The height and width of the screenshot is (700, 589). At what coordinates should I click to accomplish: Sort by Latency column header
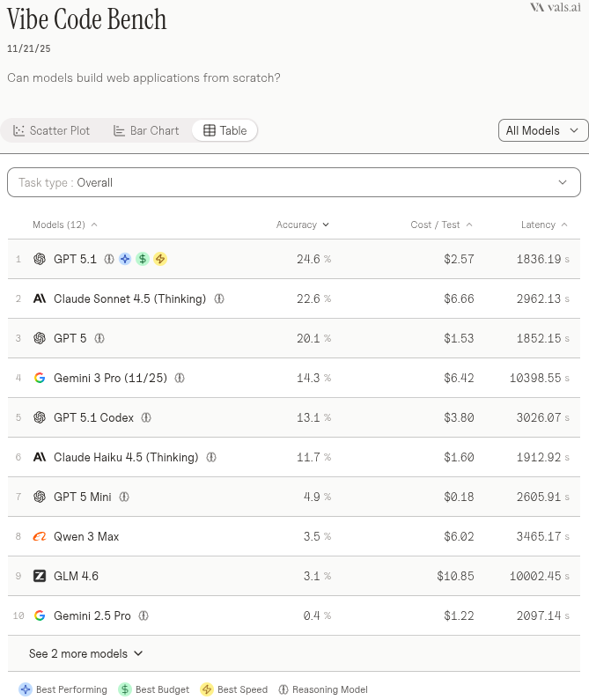pos(544,225)
